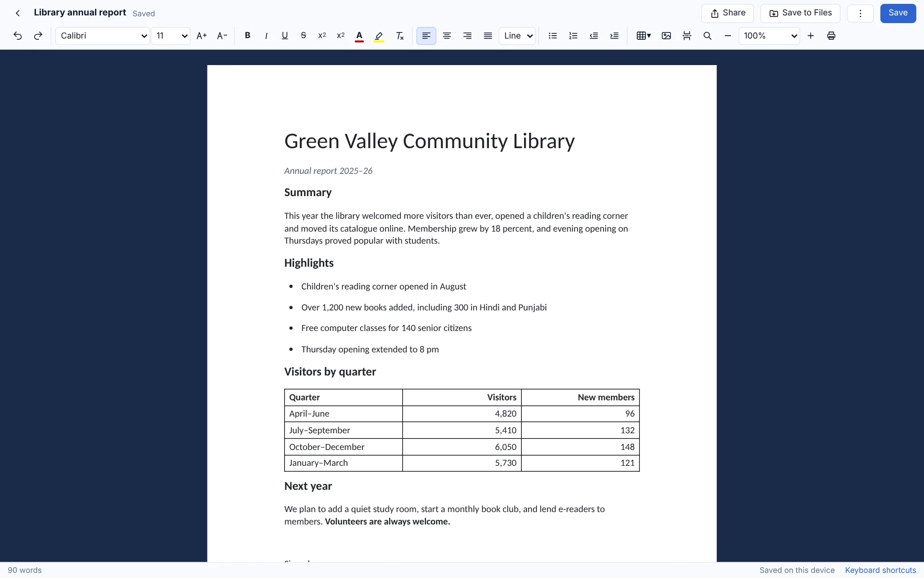Click the redo arrow icon

[x=38, y=36]
